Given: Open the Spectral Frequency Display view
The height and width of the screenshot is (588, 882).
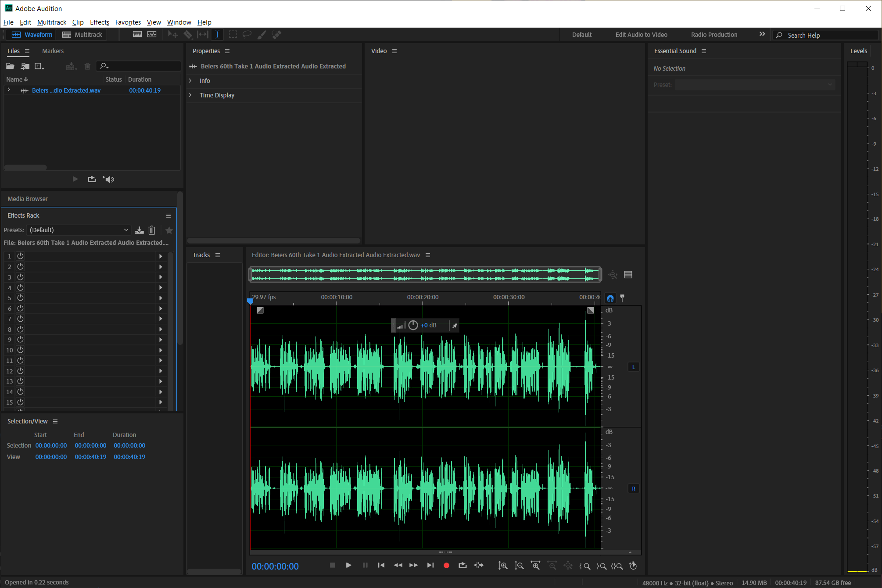Looking at the screenshot, I should pos(137,34).
